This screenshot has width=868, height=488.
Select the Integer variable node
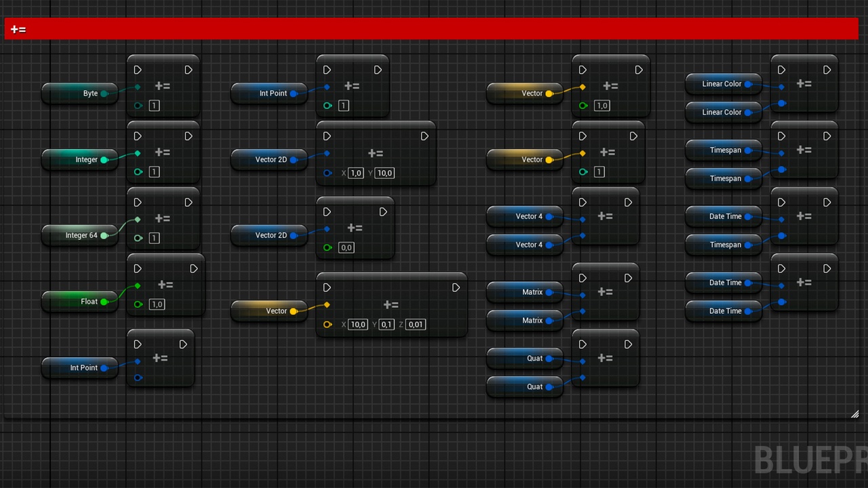[80, 160]
